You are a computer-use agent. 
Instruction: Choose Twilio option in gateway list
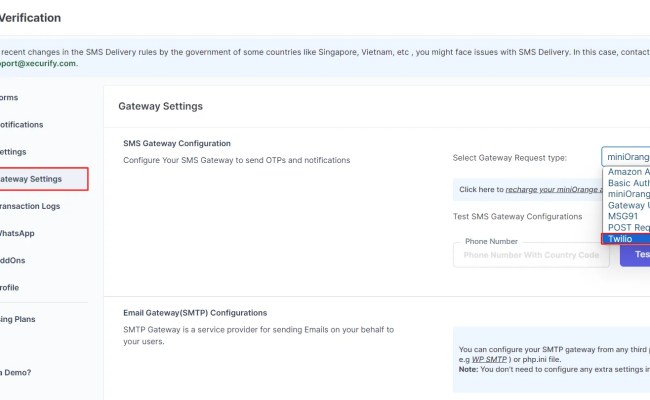point(626,239)
